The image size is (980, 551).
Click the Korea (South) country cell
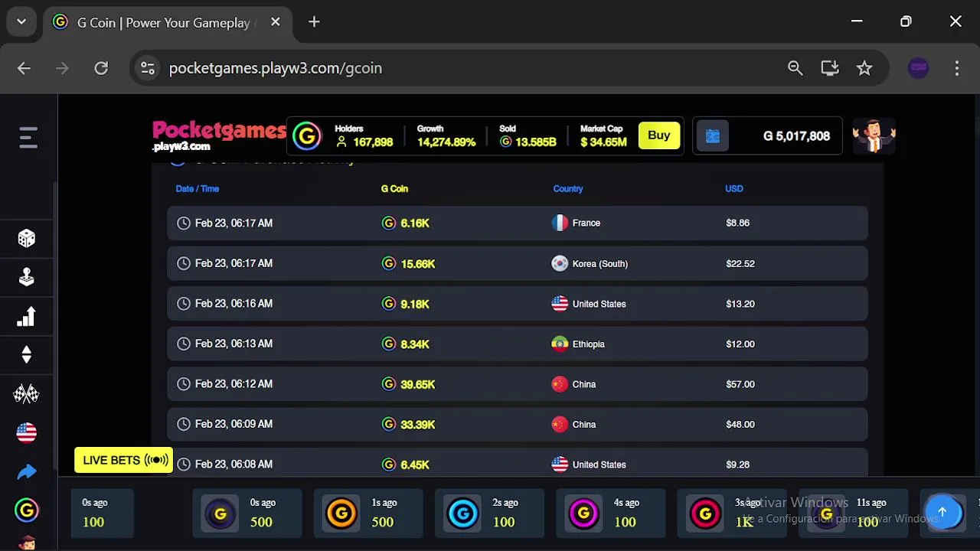590,263
